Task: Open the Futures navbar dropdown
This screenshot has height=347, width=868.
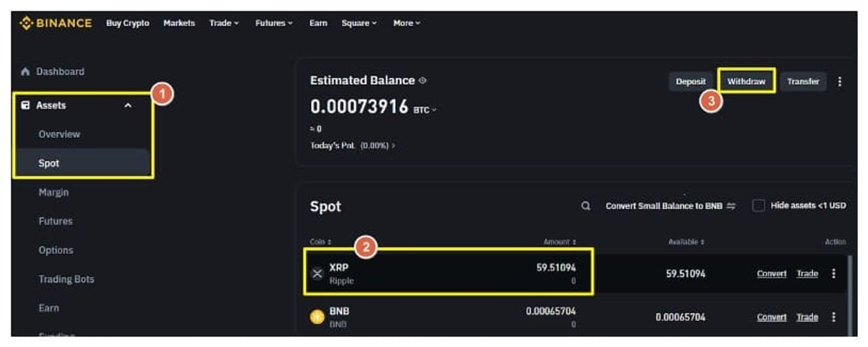Action: [274, 23]
